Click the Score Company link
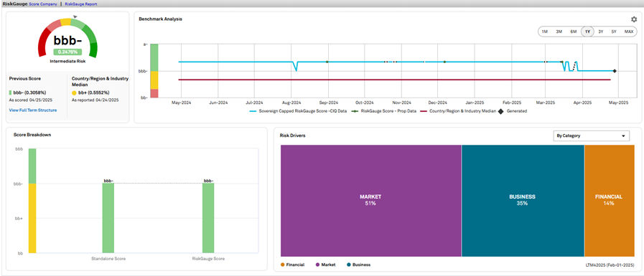This screenshot has width=644, height=276. [x=43, y=4]
